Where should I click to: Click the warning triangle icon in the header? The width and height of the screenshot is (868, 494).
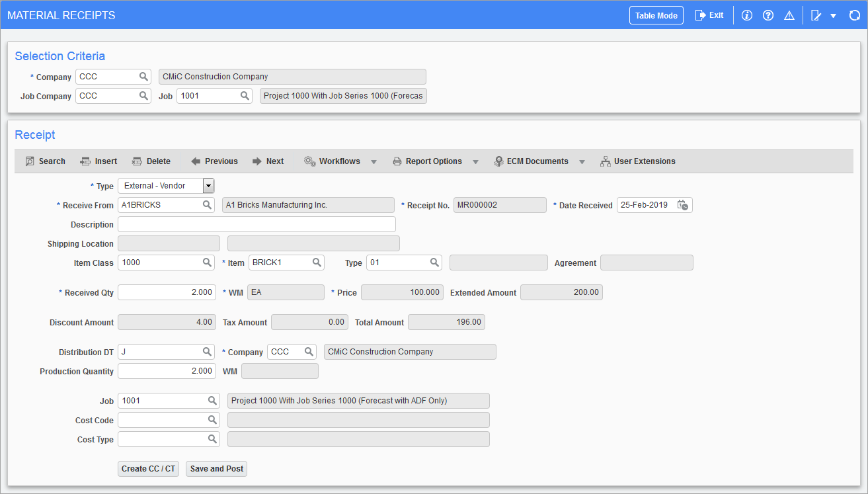tap(789, 15)
